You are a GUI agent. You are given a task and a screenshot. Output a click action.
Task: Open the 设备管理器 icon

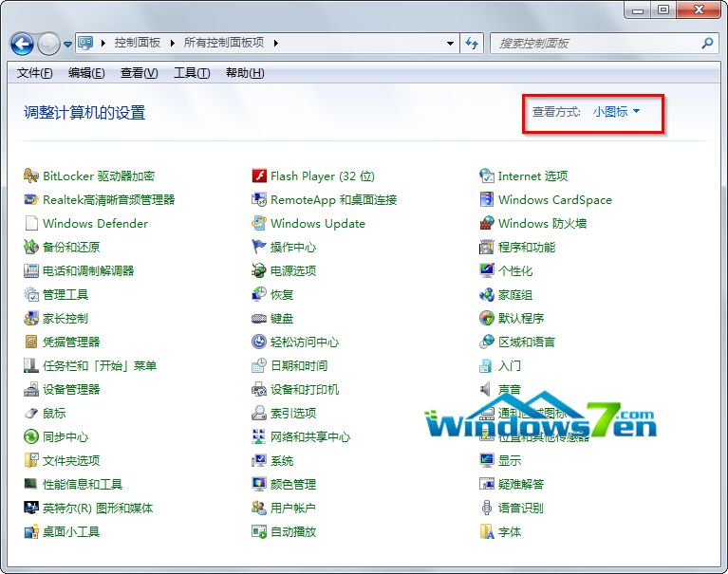[31, 389]
